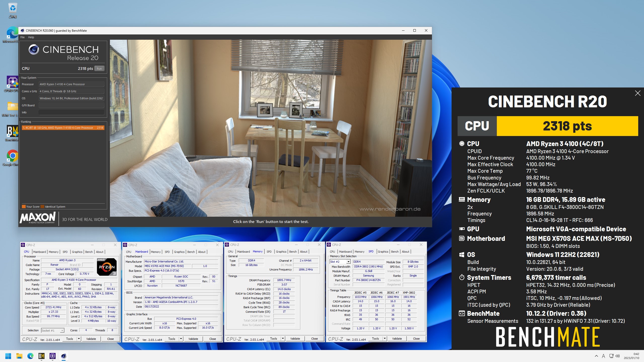This screenshot has width=644, height=362.
Task: Open the Recycle Bin desktop icon
Action: tap(13, 11)
